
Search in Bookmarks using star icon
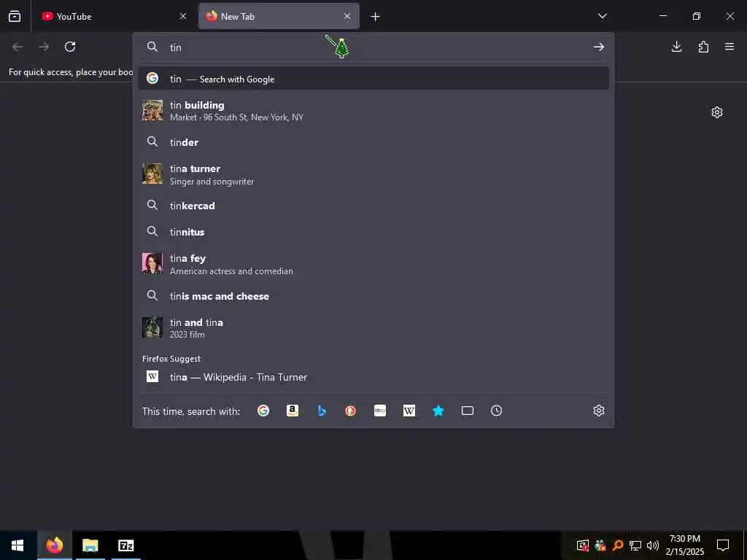point(438,411)
